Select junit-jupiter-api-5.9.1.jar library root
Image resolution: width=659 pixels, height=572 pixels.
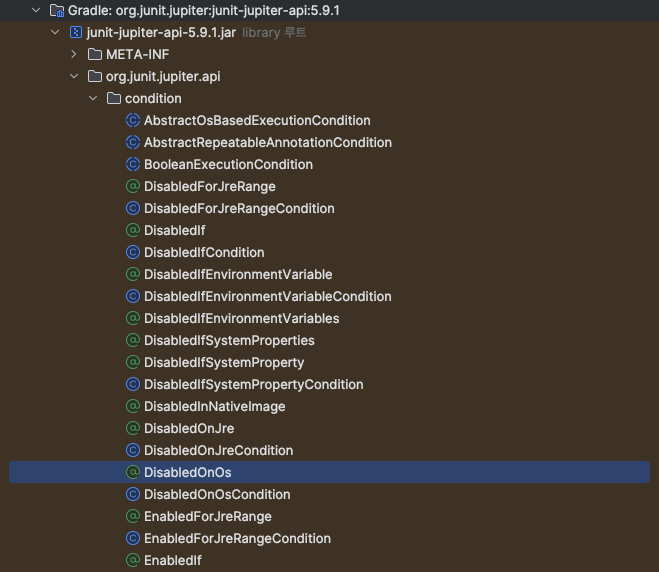(x=161, y=32)
